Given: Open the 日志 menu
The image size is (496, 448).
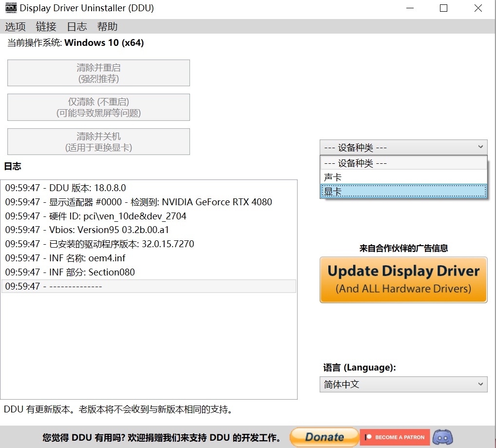Looking at the screenshot, I should (x=77, y=27).
